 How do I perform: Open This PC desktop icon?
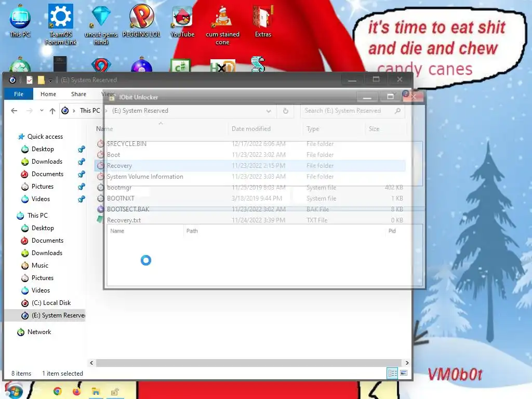click(20, 20)
